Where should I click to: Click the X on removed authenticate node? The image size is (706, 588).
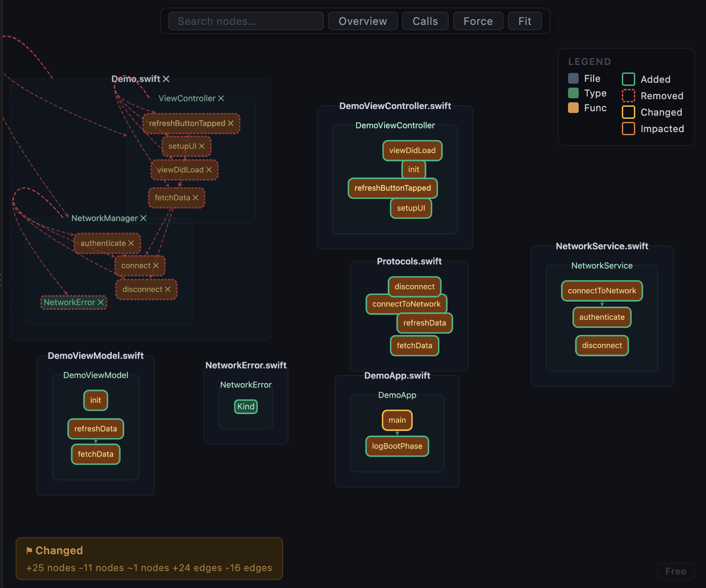click(131, 243)
